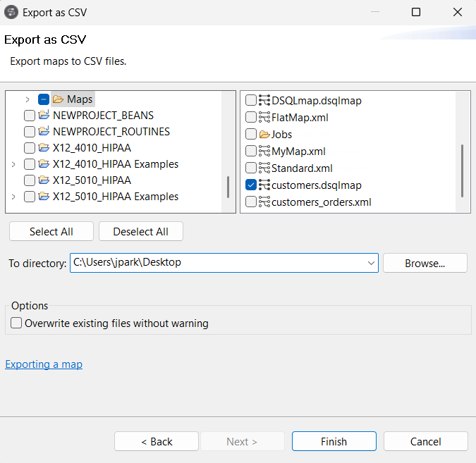Viewport: 476px width, 463px height.
Task: Open the To directory dropdown list
Action: pyautogui.click(x=371, y=263)
